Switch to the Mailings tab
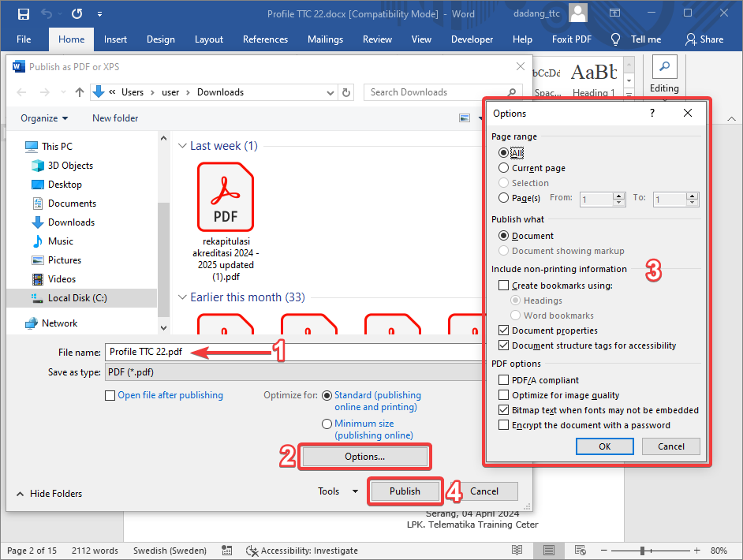This screenshot has height=560, width=743. pyautogui.click(x=325, y=39)
